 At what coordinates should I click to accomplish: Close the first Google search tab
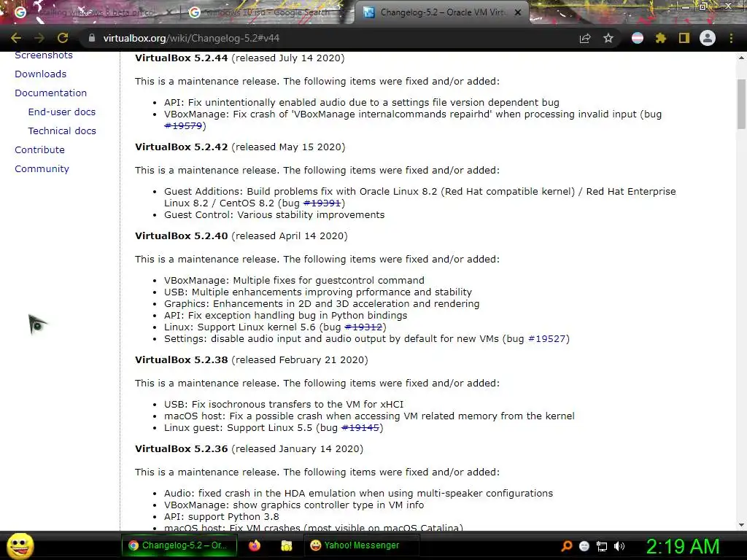pos(169,12)
